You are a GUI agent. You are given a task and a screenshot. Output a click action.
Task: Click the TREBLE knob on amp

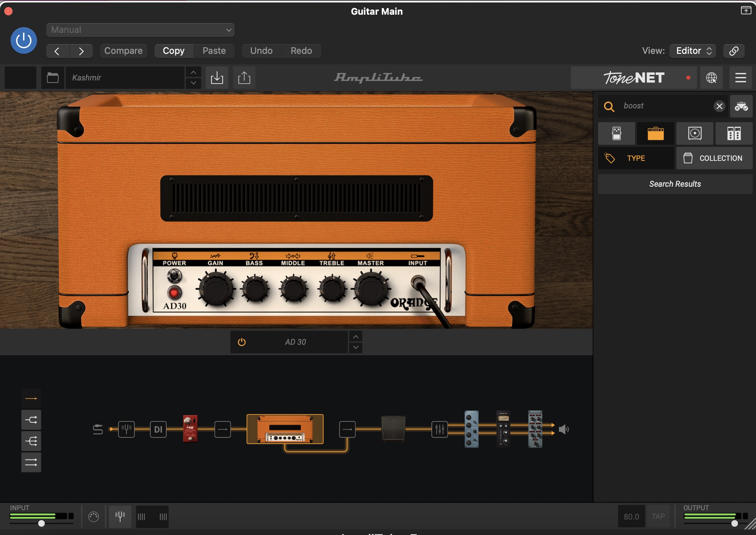pyautogui.click(x=332, y=289)
